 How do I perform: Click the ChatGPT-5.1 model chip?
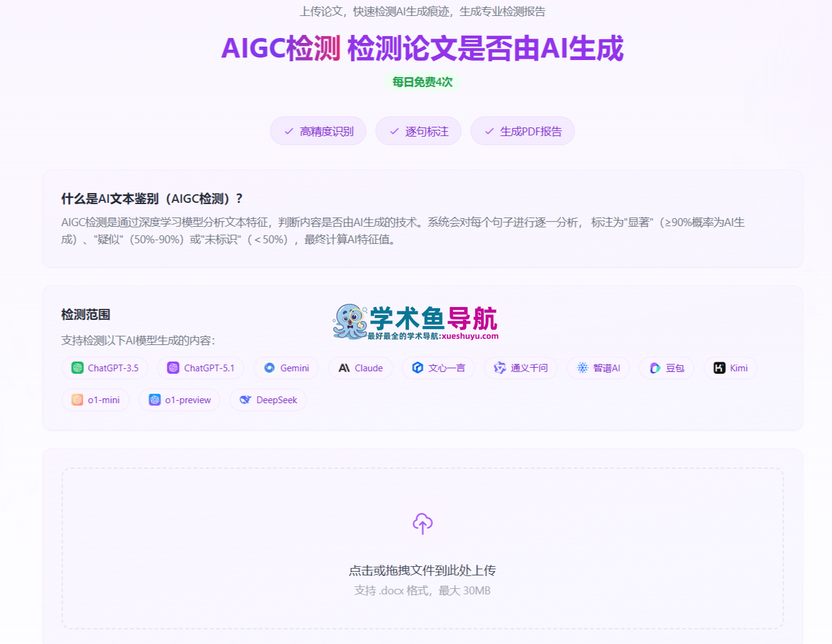[200, 368]
